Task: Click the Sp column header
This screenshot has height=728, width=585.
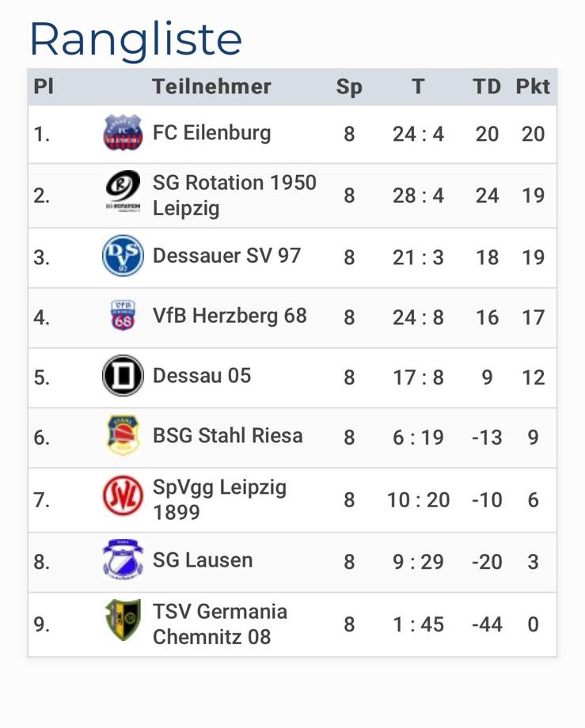Action: 349,86
